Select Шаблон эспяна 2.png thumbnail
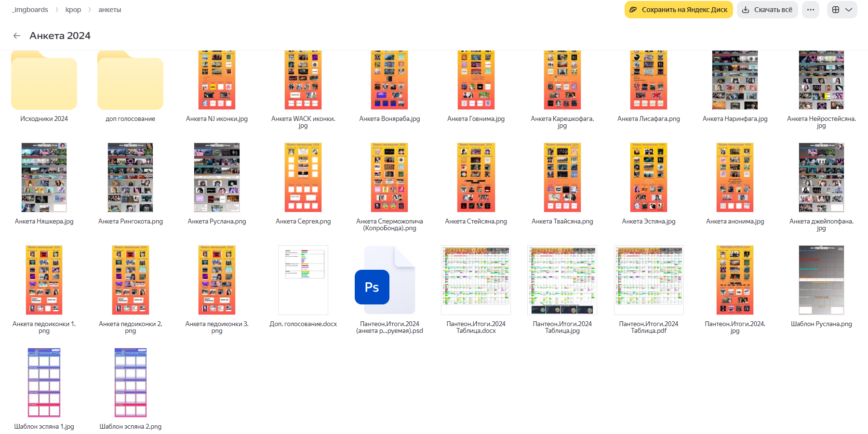The height and width of the screenshot is (434, 868). coord(130,382)
